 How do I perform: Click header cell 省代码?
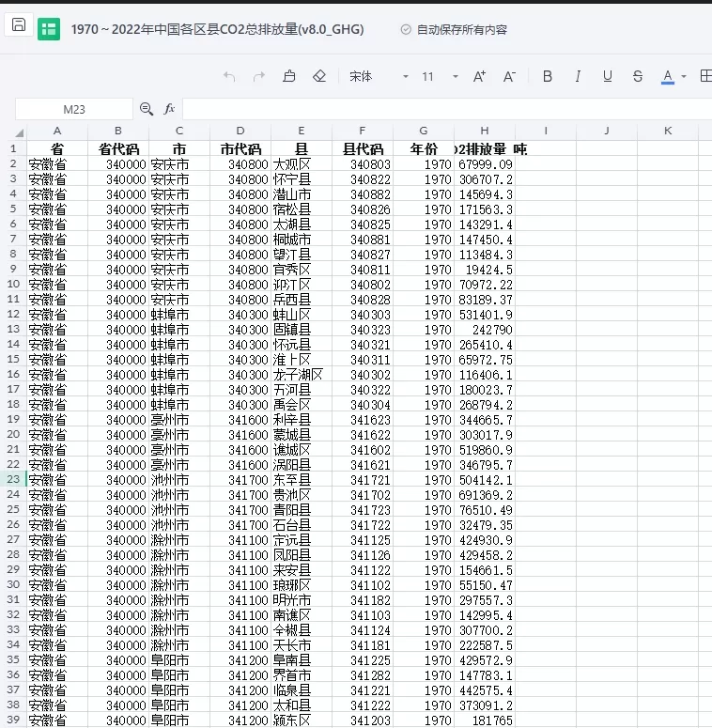tap(118, 149)
